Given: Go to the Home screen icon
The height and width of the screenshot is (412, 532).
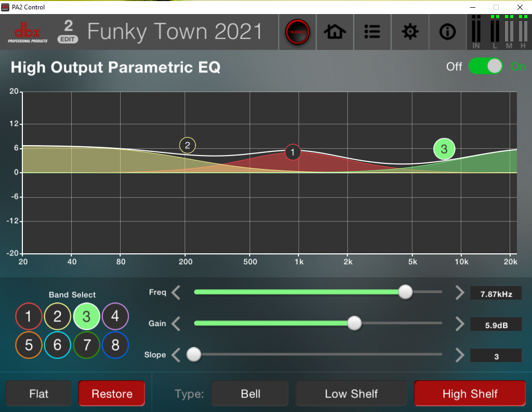Looking at the screenshot, I should (335, 32).
